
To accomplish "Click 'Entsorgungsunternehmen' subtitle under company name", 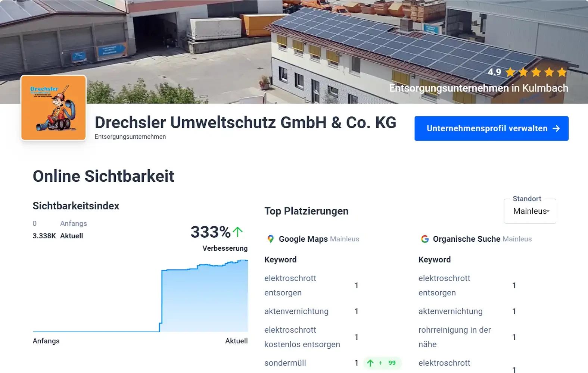I will tap(130, 137).
